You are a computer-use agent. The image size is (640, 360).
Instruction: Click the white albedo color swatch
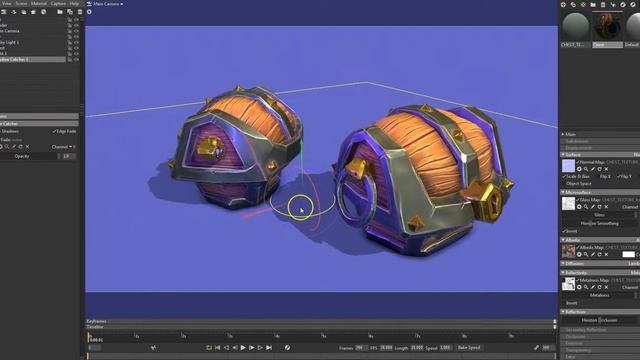[628, 254]
